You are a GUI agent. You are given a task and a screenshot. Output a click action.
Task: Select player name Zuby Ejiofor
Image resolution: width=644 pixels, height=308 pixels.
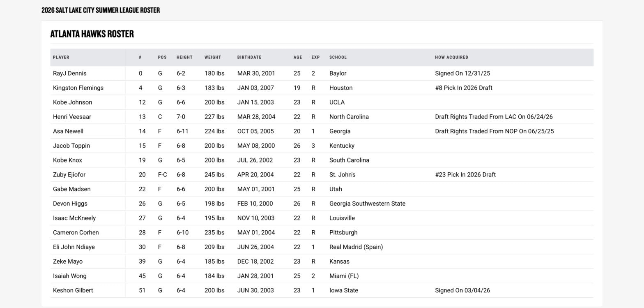pos(69,174)
